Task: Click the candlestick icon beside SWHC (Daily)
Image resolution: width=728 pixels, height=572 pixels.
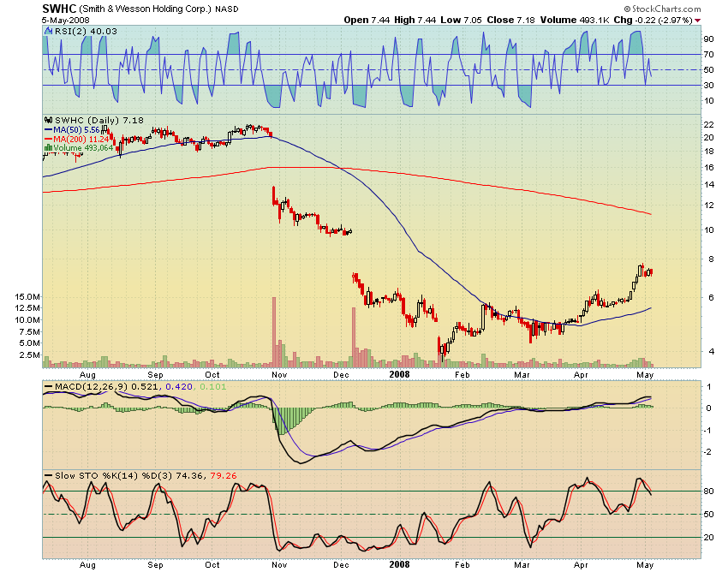Action: pos(48,120)
